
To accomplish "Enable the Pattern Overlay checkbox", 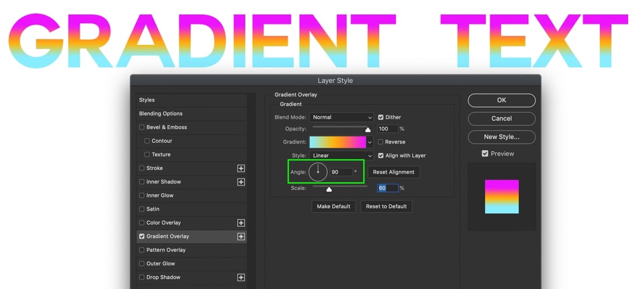I will coord(142,250).
